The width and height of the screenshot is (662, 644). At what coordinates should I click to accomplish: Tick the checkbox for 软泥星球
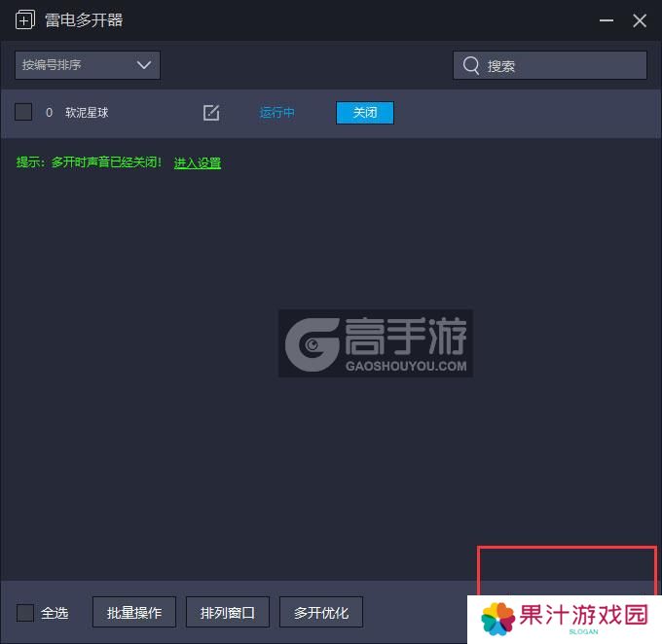click(x=23, y=112)
